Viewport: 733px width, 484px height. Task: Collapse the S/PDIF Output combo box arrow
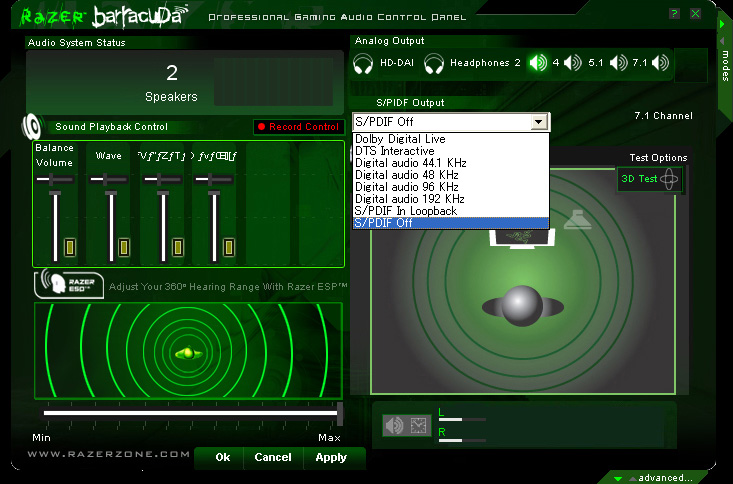(x=540, y=122)
